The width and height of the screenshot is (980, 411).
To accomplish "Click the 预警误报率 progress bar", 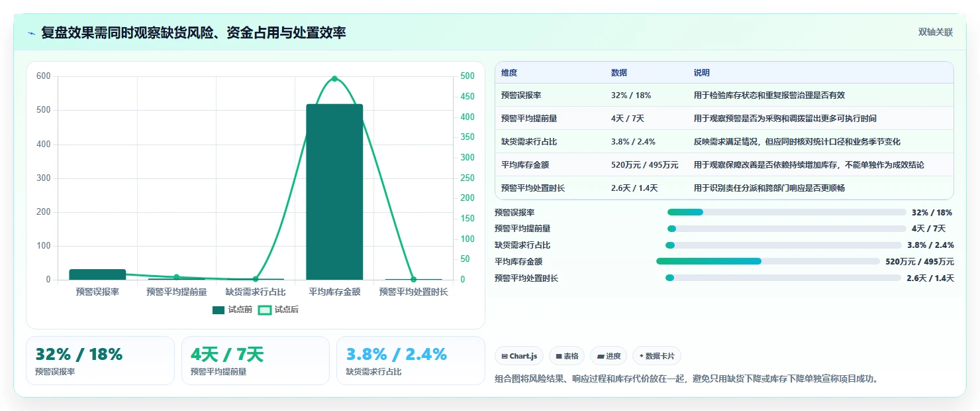I will click(787, 212).
